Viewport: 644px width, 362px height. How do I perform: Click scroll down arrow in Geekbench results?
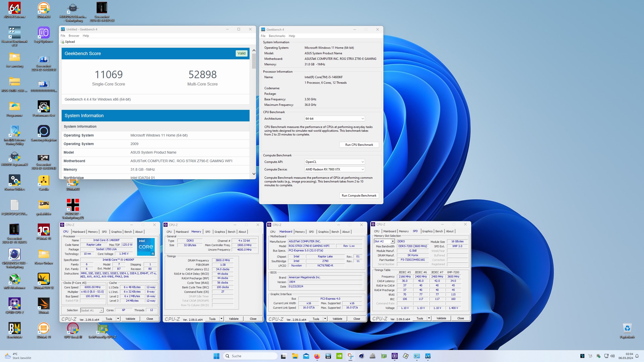tap(254, 174)
